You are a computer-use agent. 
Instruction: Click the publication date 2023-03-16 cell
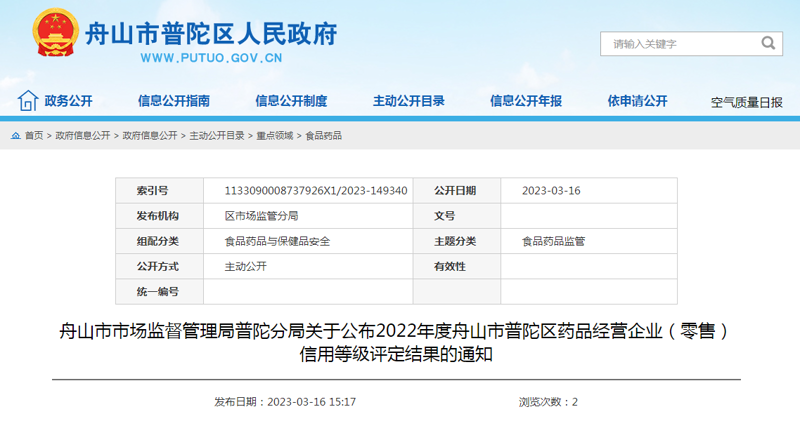point(589,191)
